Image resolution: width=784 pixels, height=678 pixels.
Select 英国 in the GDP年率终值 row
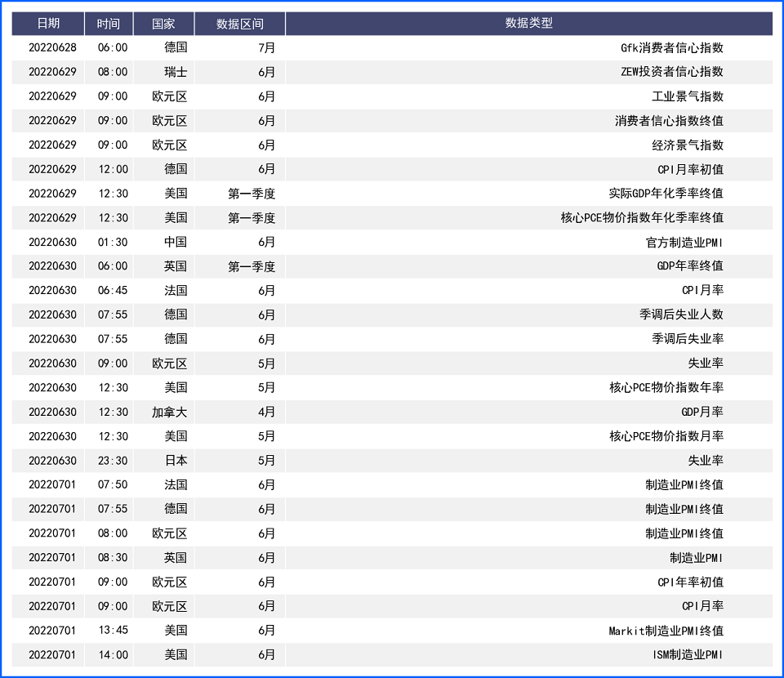coord(176,266)
